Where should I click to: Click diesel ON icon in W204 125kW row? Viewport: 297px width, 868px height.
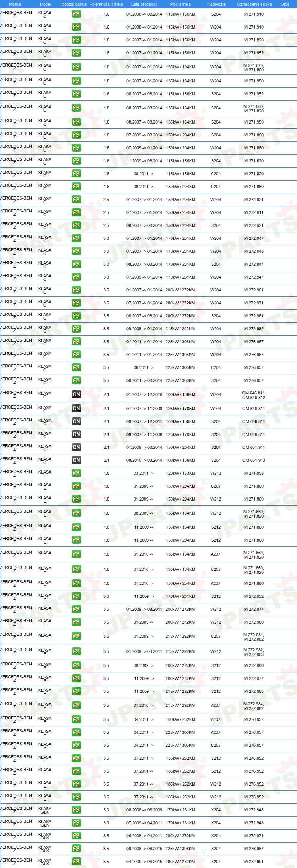pyautogui.click(x=76, y=409)
